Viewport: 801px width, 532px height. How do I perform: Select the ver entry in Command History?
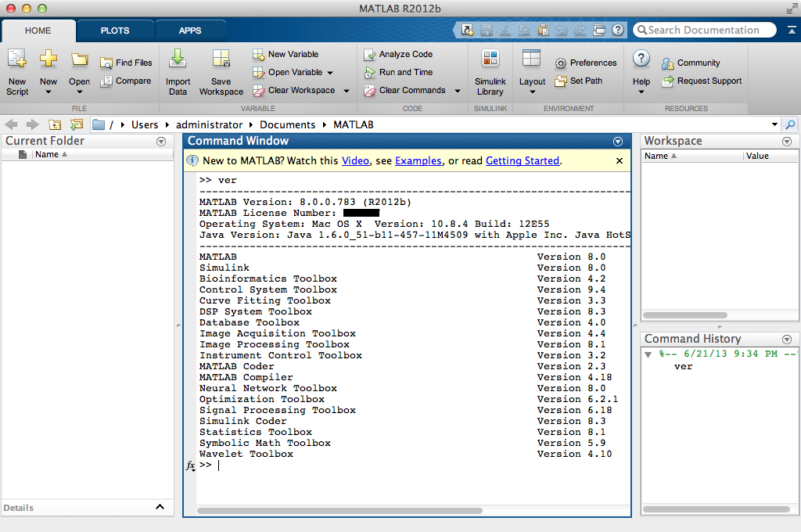683,366
